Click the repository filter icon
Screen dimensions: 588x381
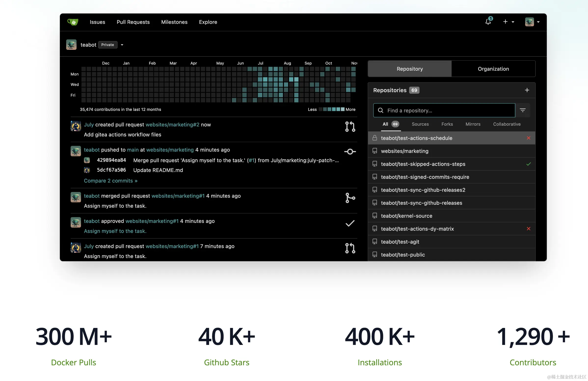click(522, 110)
